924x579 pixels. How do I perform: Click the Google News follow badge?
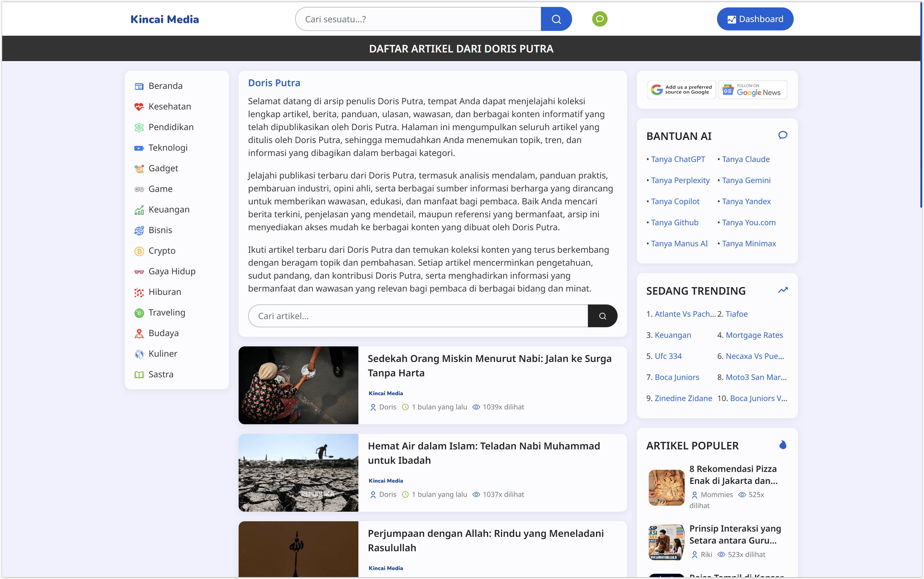[753, 90]
